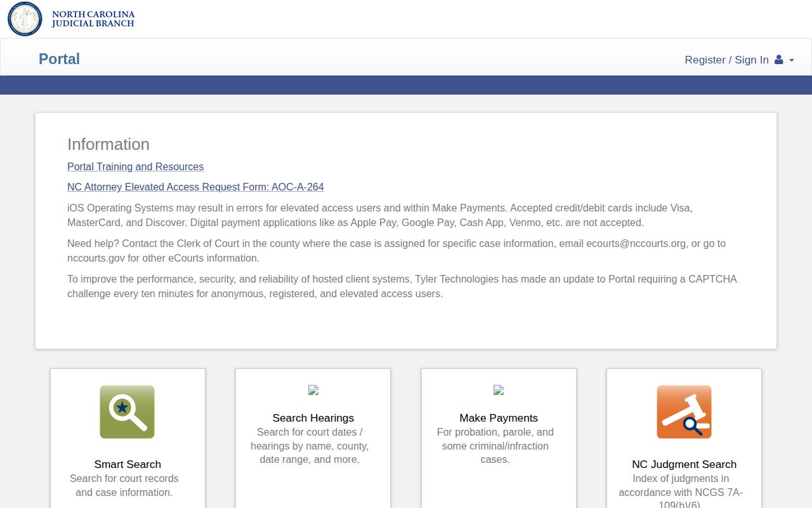Click the Information heading
The width and height of the screenshot is (812, 508).
(x=108, y=144)
